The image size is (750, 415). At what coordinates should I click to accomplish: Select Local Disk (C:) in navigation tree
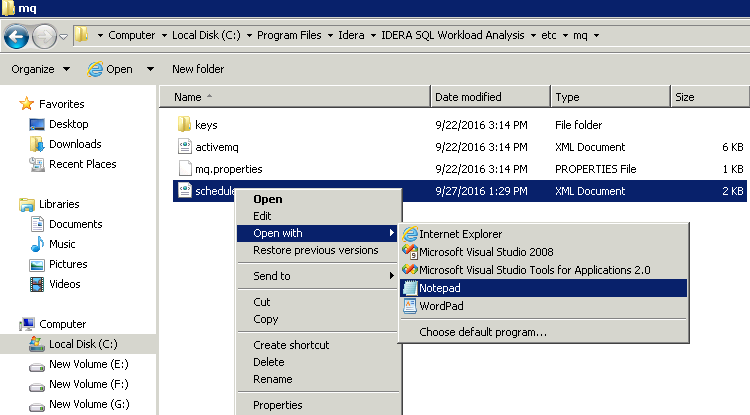85,344
